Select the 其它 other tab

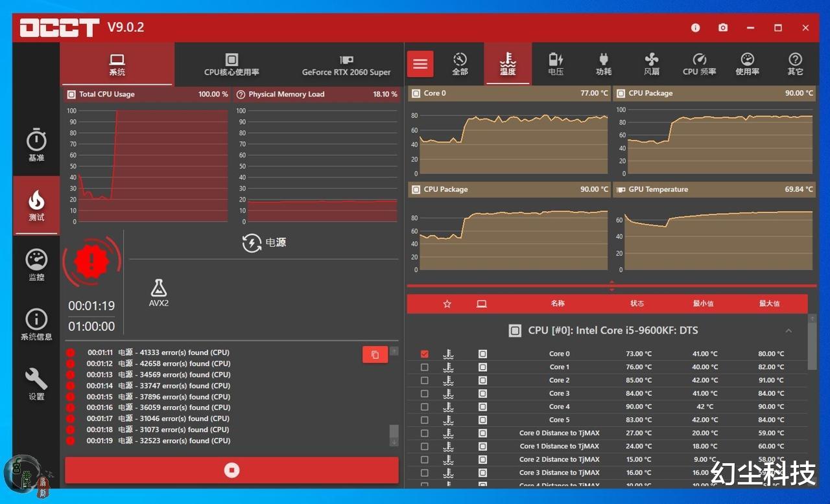(796, 63)
